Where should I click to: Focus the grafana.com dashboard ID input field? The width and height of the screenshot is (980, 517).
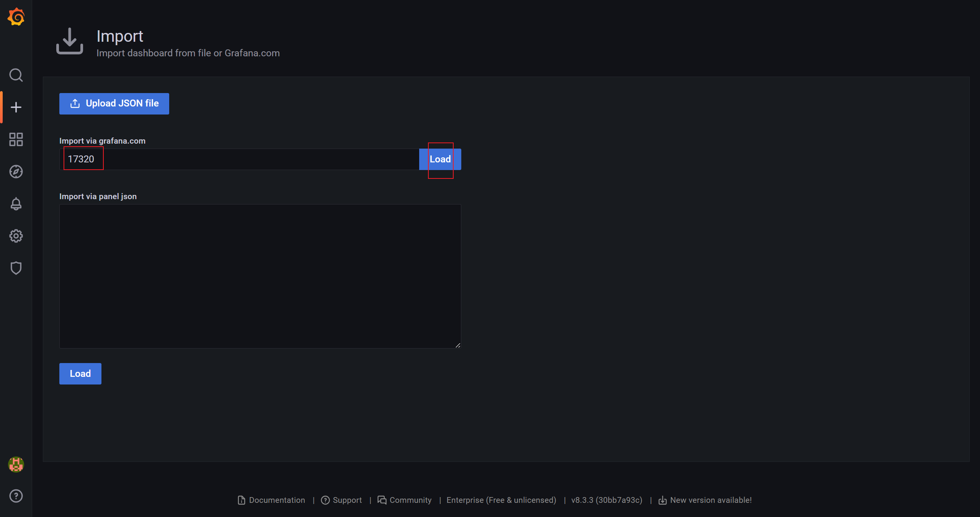point(239,159)
